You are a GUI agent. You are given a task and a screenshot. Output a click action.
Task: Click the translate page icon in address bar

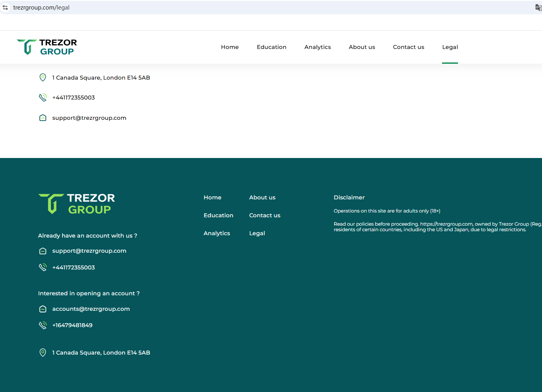[x=538, y=8]
